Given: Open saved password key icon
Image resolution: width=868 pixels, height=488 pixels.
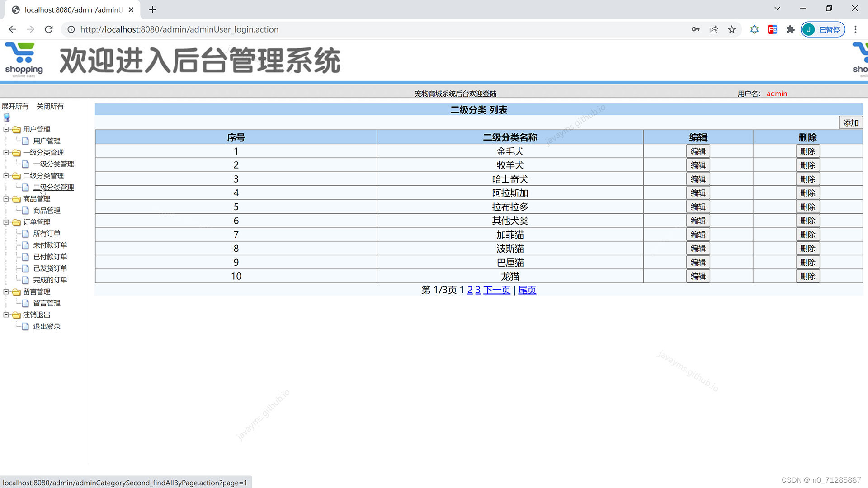Looking at the screenshot, I should tap(695, 29).
